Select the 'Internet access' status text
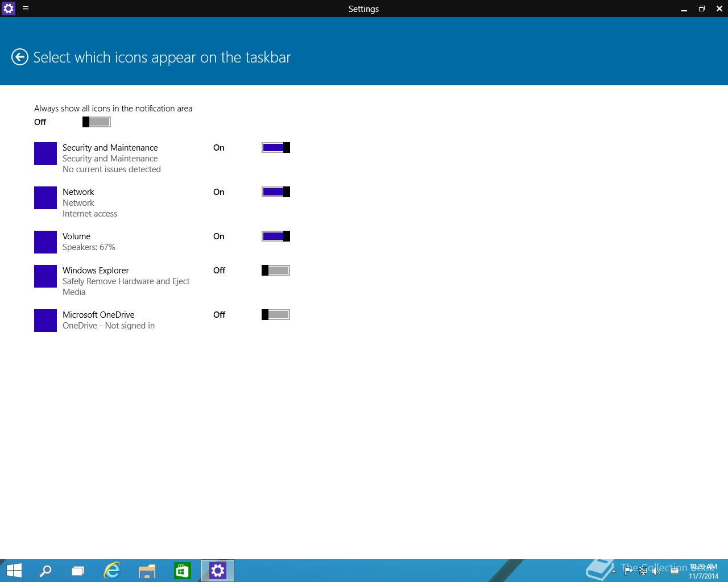This screenshot has width=728, height=582. click(x=90, y=214)
